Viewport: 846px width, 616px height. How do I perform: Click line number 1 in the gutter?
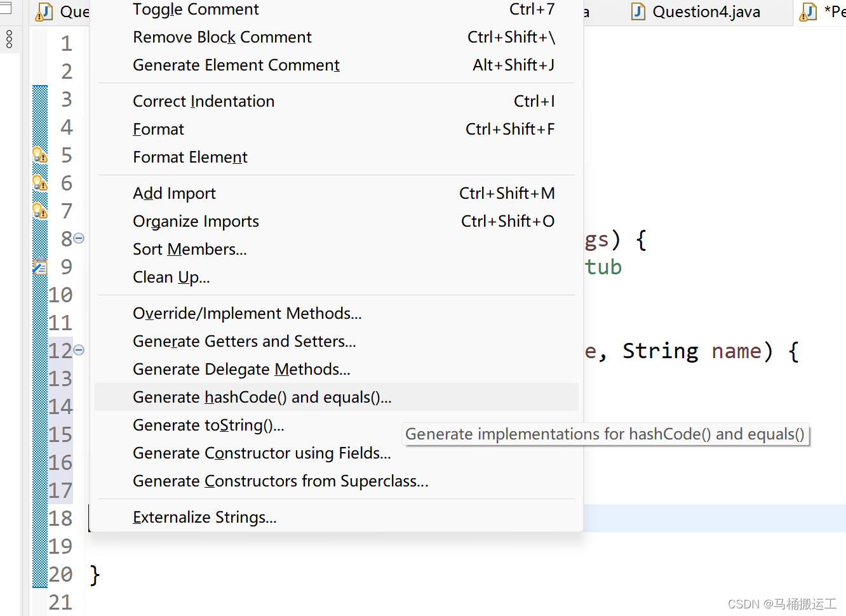point(67,43)
